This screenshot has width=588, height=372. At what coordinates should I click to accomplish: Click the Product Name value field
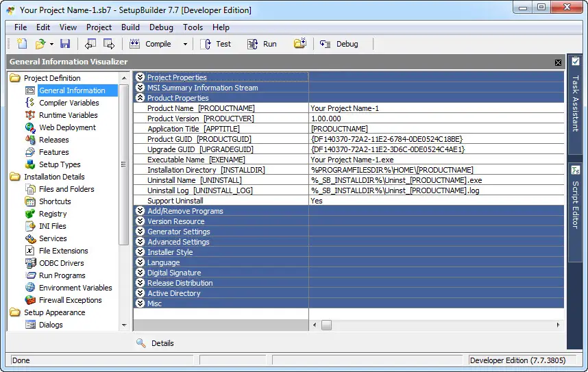(437, 108)
